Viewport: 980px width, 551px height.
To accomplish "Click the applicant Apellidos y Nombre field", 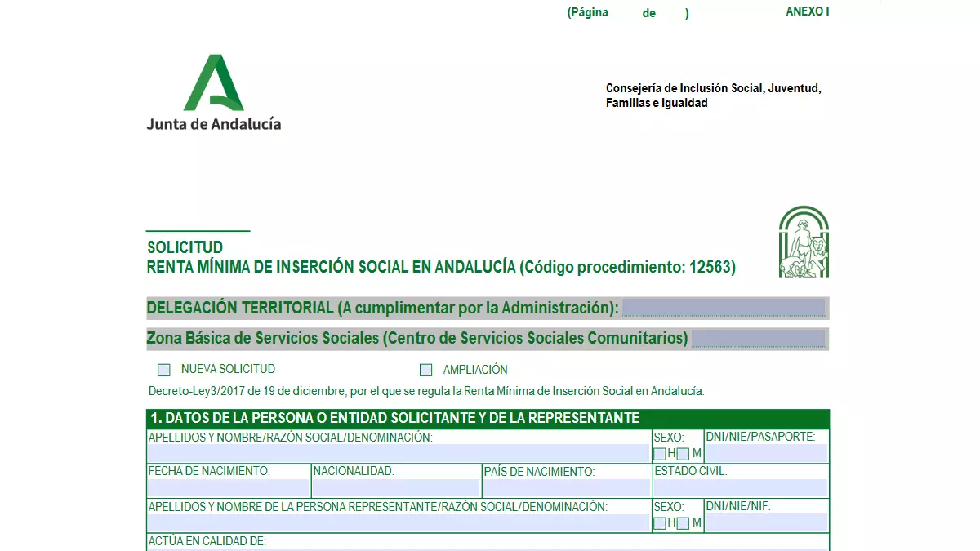I will (x=399, y=453).
